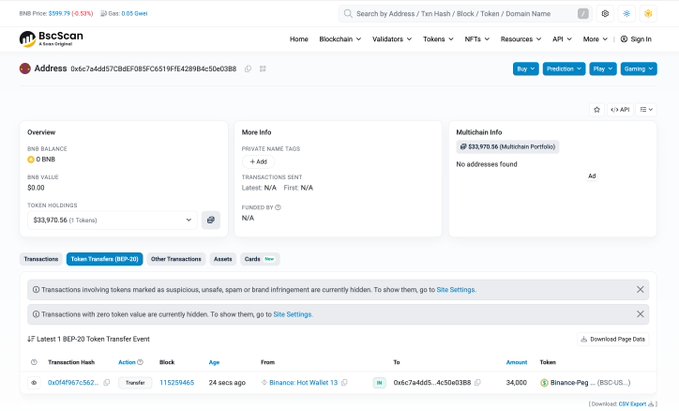This screenshot has height=411, width=679.
Task: Click the Funded By help icon
Action: 278,207
